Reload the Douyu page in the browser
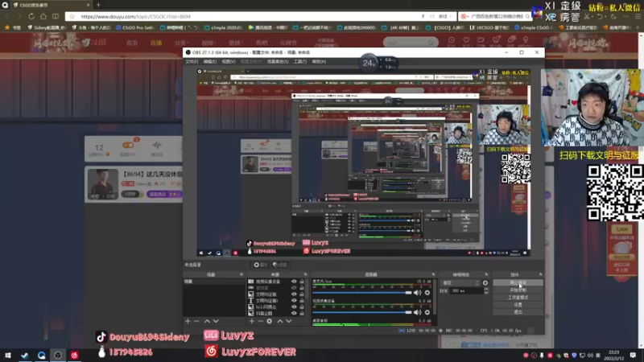This screenshot has width=644, height=362. click(x=31, y=16)
